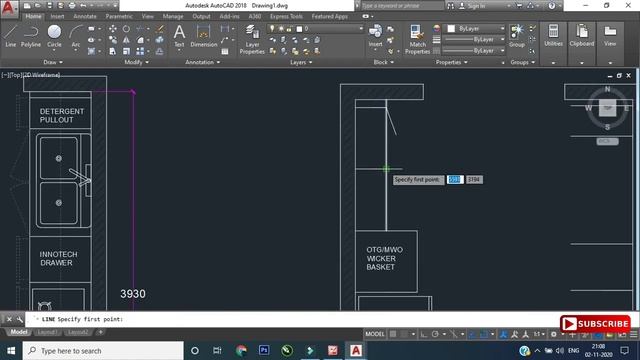Click the Dimension tool

click(203, 36)
